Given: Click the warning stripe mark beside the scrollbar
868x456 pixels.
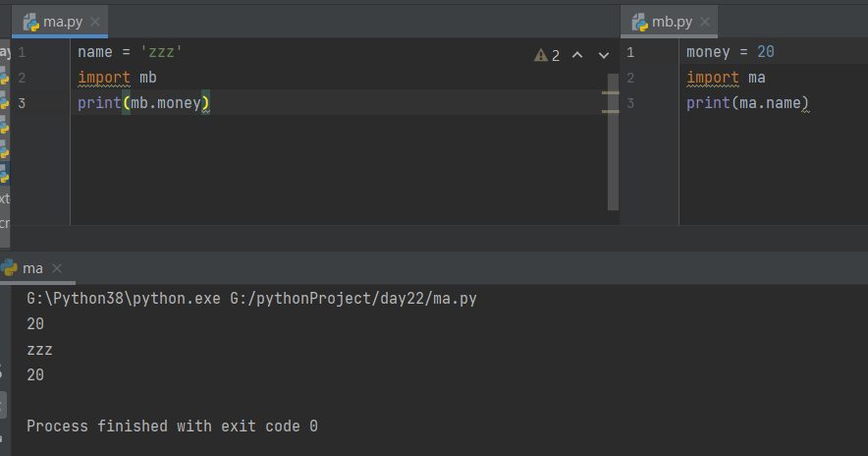Looking at the screenshot, I should (x=610, y=94).
